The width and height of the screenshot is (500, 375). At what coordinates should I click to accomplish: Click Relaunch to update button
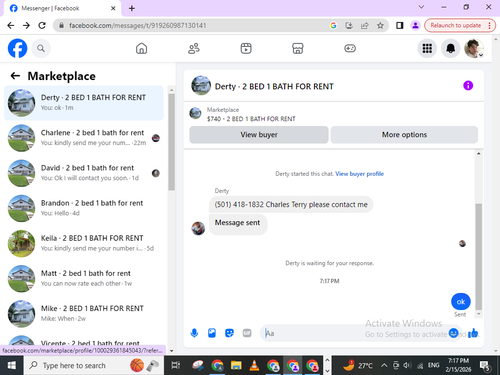[456, 25]
